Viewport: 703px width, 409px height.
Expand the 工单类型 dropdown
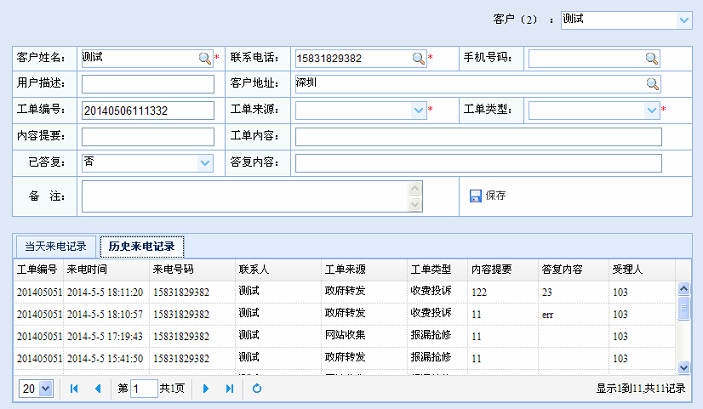point(651,110)
